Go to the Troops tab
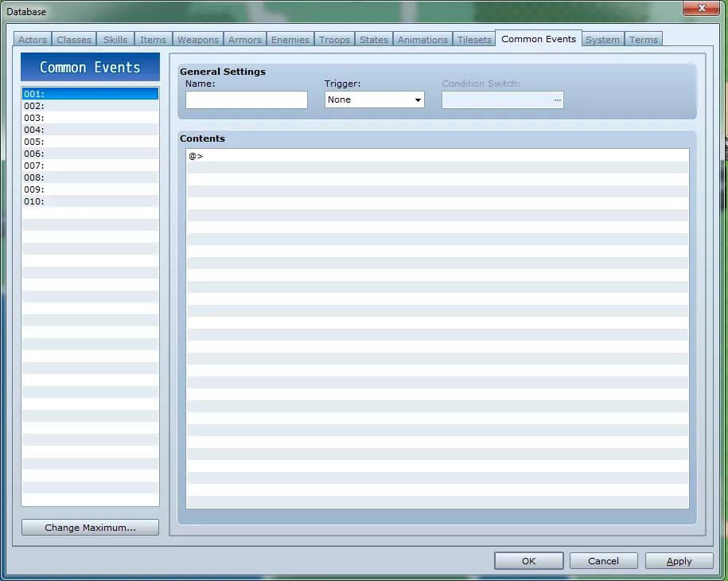Viewport: 728px width, 581px height. click(x=334, y=40)
